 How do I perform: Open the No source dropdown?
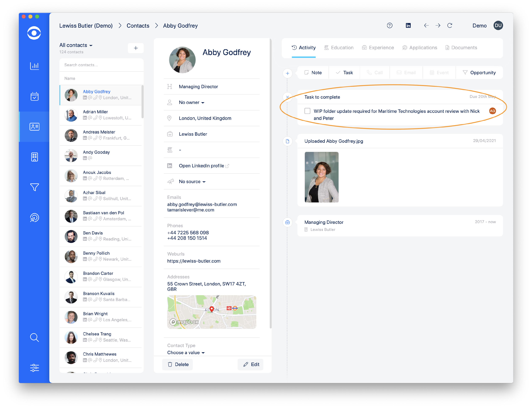192,182
